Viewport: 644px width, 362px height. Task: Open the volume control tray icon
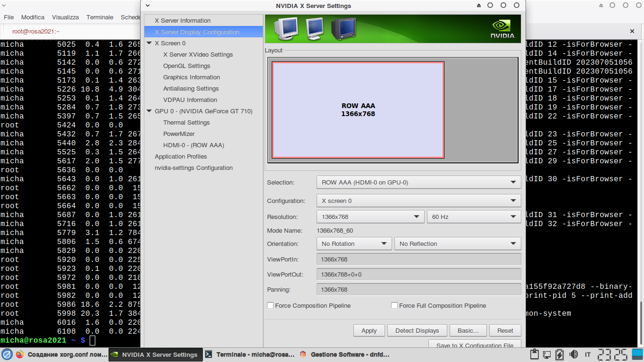click(574, 354)
